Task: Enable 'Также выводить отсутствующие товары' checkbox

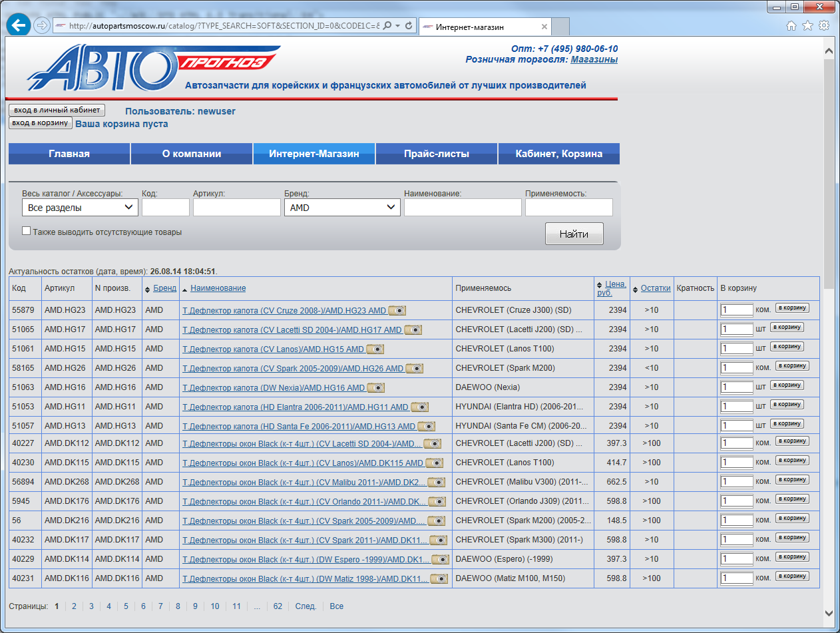Action: pos(27,231)
